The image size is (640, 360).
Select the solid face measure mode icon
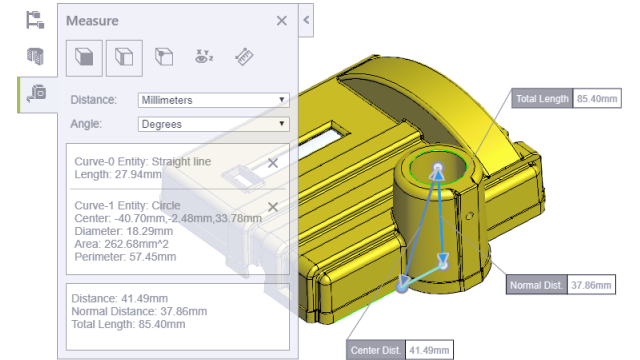click(x=84, y=58)
